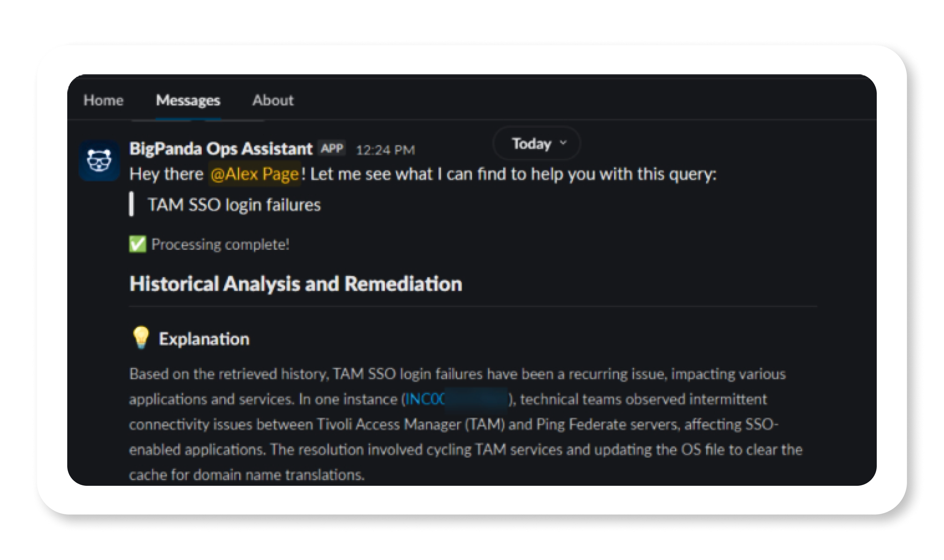Image resolution: width=944 pixels, height=560 pixels.
Task: Open the INC00 incident link
Action: tap(457, 399)
